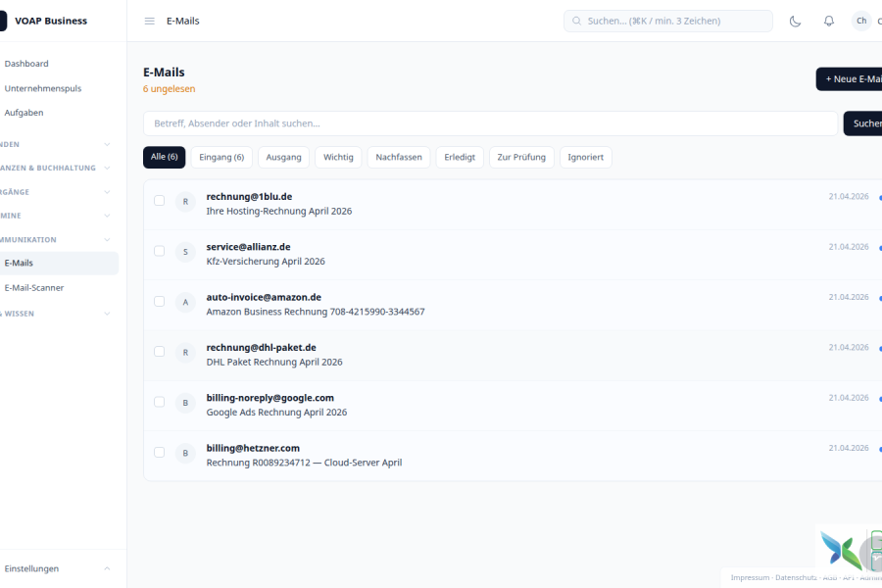882x588 pixels.
Task: Open the Impressum footer link
Action: [750, 577]
